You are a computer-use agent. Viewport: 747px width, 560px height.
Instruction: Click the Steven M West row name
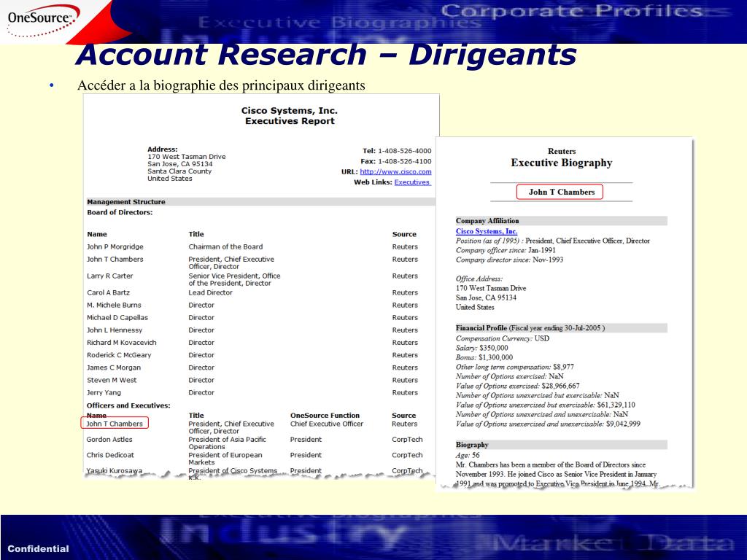pyautogui.click(x=112, y=380)
